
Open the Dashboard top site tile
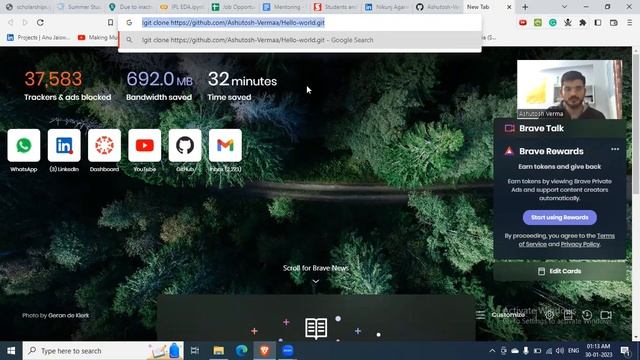pos(104,145)
